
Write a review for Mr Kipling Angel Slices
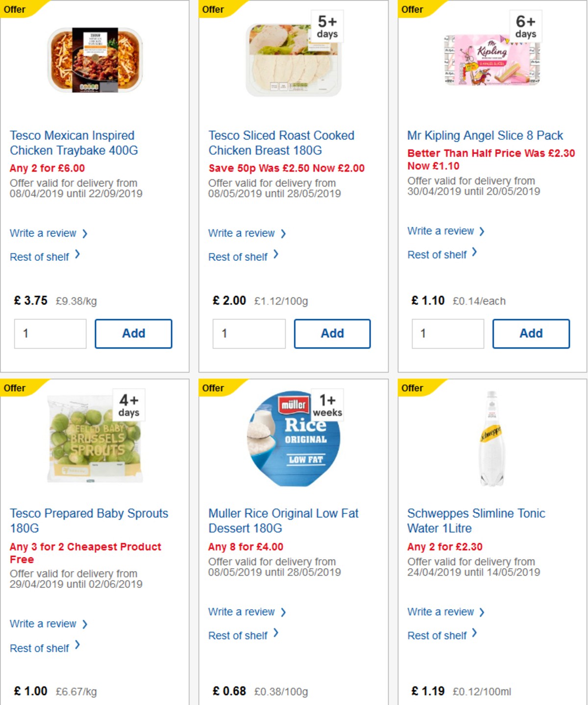[441, 231]
